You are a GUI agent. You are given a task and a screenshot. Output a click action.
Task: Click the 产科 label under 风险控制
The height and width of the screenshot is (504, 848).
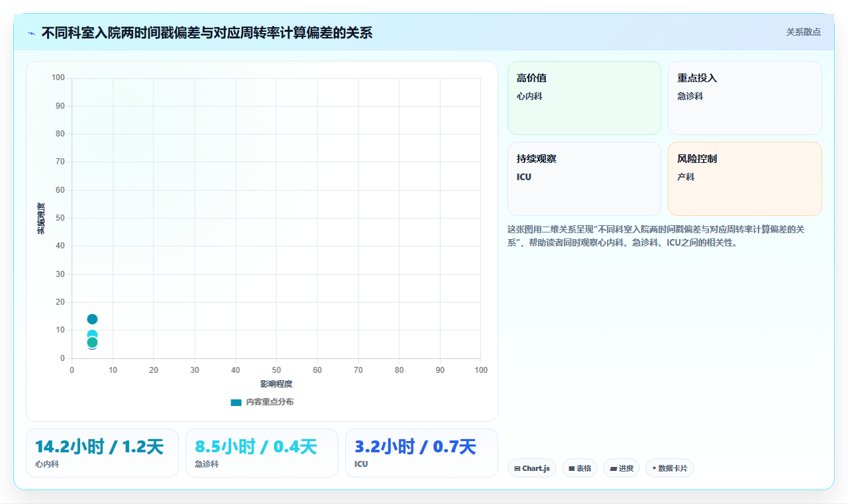click(686, 177)
